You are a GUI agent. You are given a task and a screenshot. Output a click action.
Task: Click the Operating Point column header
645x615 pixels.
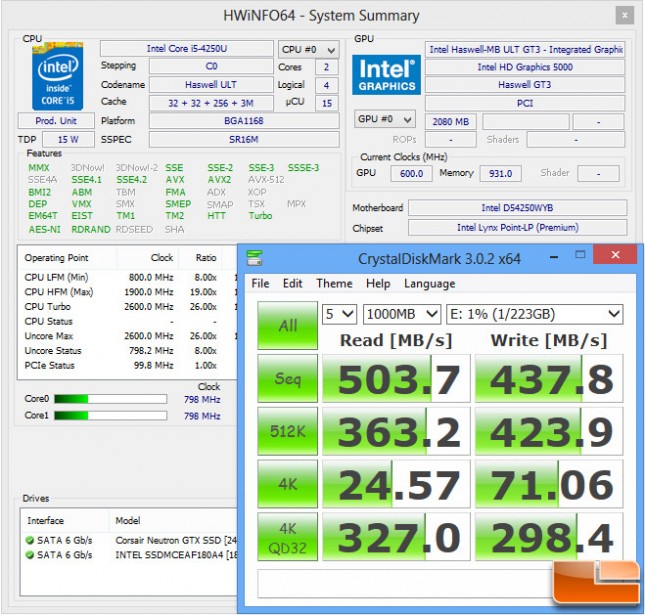pyautogui.click(x=67, y=258)
